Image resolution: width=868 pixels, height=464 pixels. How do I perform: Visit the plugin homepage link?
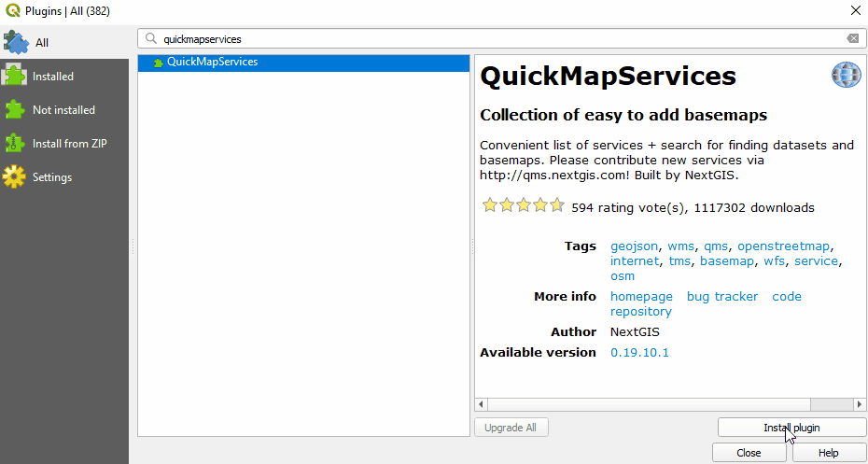641,297
